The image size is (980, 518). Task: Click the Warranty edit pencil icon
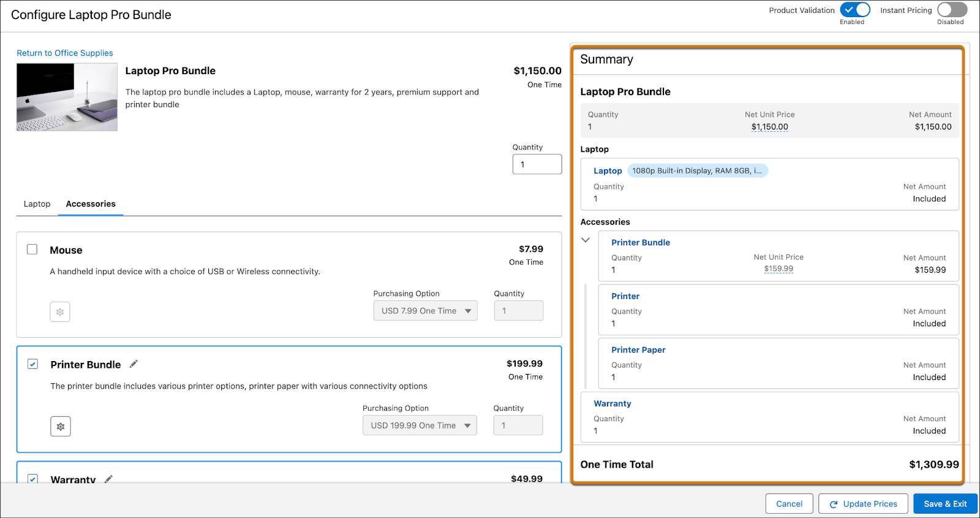pyautogui.click(x=108, y=479)
